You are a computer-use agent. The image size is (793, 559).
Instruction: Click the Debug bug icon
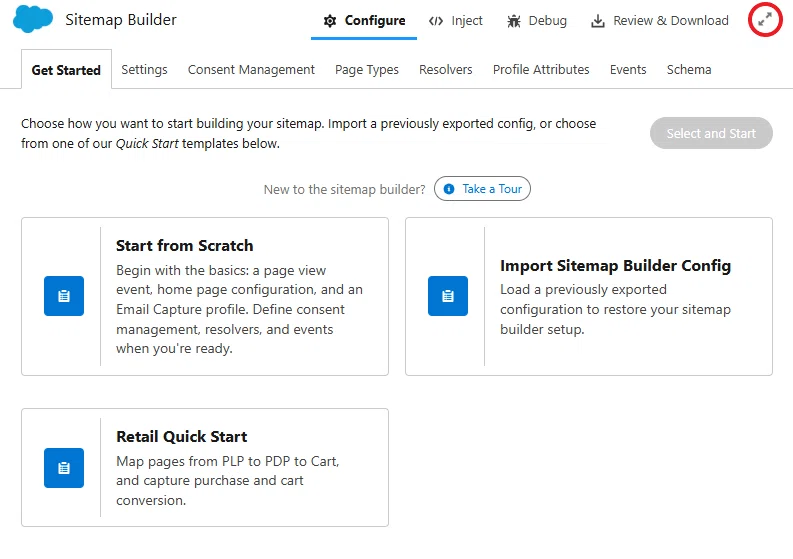(x=514, y=21)
